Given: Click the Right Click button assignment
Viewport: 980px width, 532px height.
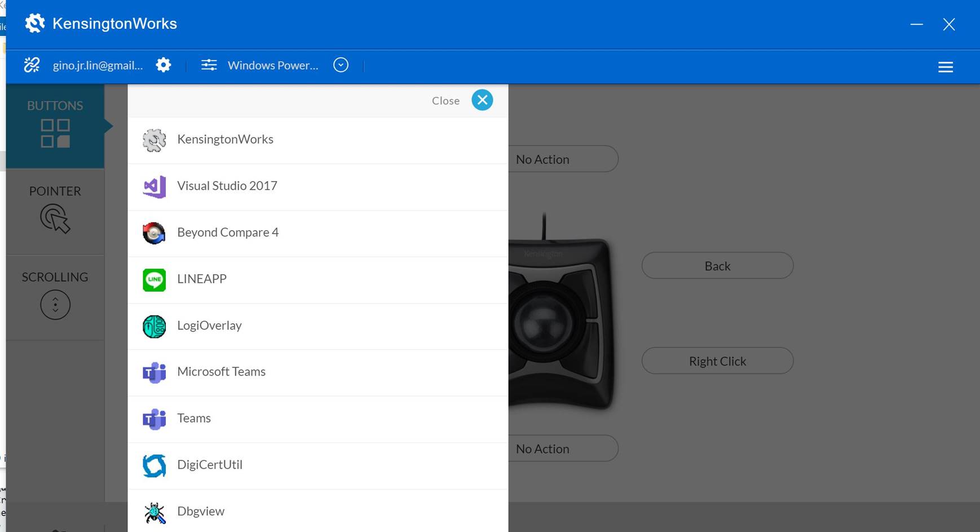Looking at the screenshot, I should click(x=717, y=361).
